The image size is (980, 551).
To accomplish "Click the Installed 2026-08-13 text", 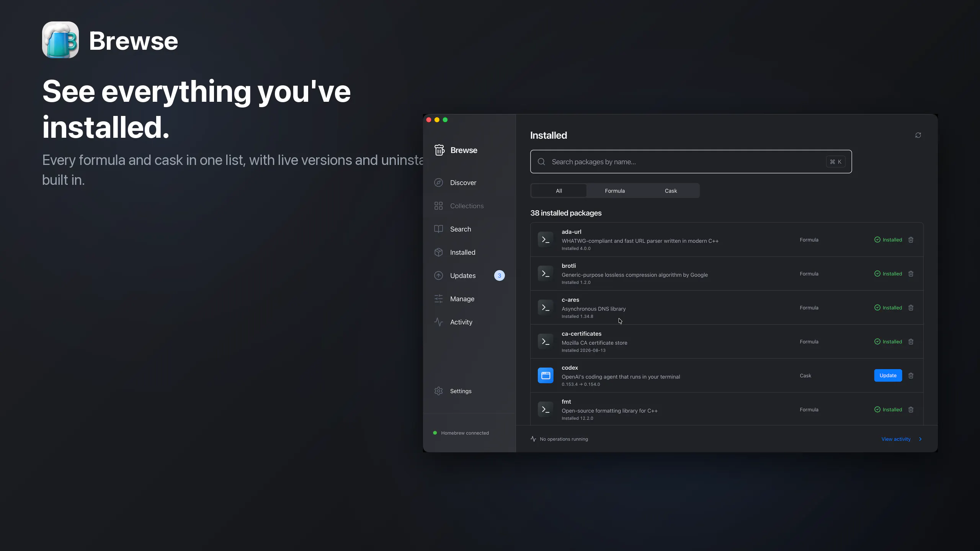I will click(583, 350).
